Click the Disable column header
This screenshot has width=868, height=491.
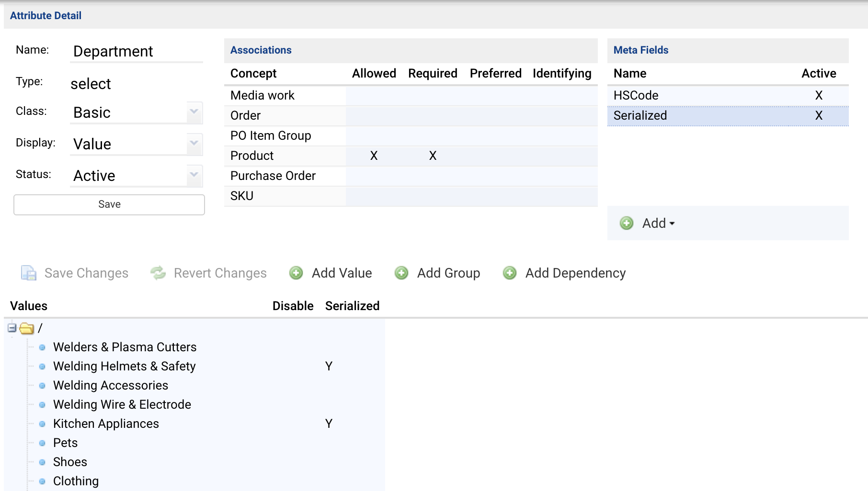click(293, 306)
